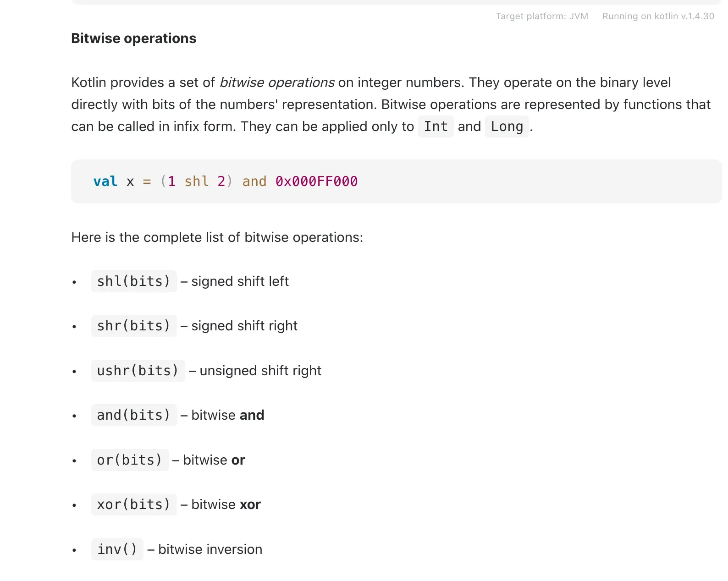Select the inline "Long" code tag
The width and height of the screenshot is (728, 581).
tap(507, 126)
